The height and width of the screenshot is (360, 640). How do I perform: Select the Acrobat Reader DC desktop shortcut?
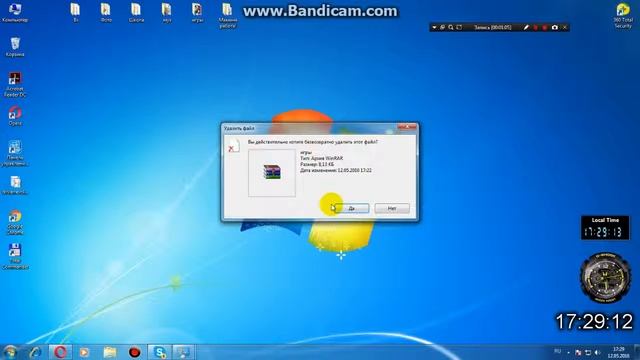pyautogui.click(x=15, y=84)
